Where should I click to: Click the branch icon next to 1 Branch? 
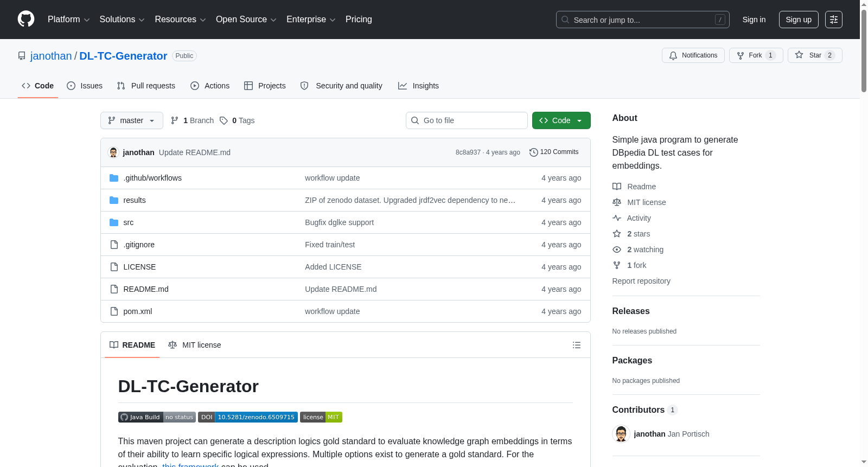pos(175,120)
